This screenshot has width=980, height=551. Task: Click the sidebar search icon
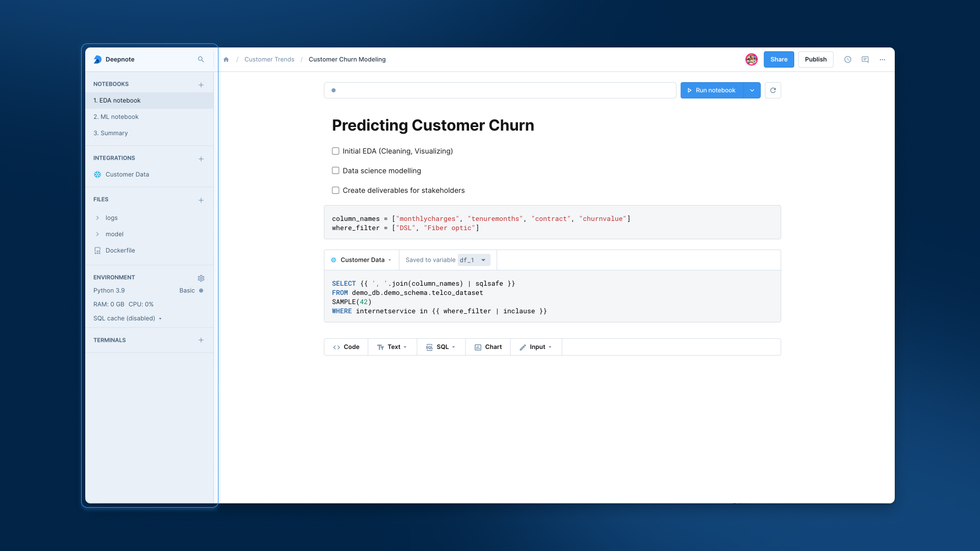pos(201,60)
